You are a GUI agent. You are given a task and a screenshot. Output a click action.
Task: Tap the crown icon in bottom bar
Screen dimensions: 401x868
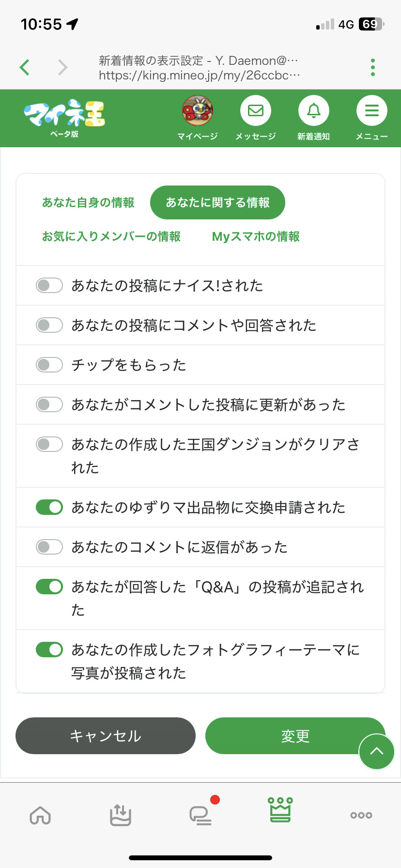tap(280, 810)
